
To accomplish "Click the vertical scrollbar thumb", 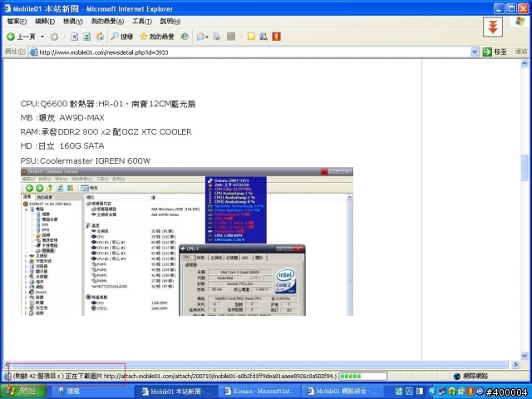I will (x=525, y=167).
